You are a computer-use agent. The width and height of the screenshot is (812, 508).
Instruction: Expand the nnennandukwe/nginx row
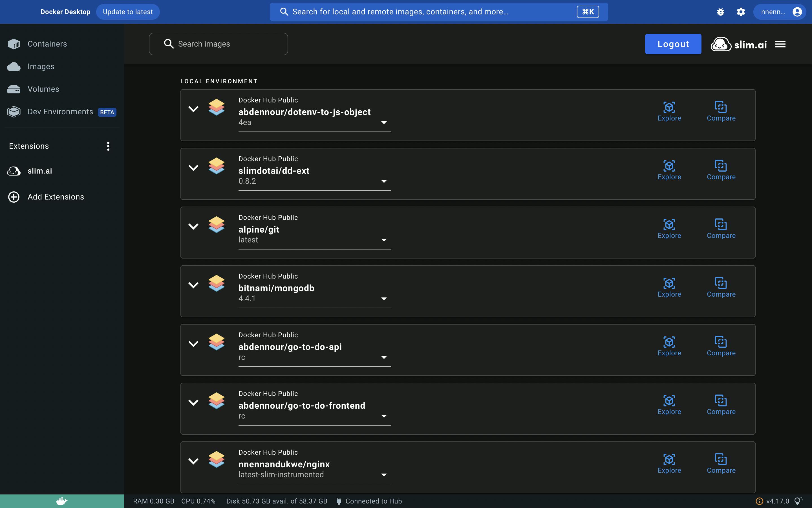coord(193,461)
